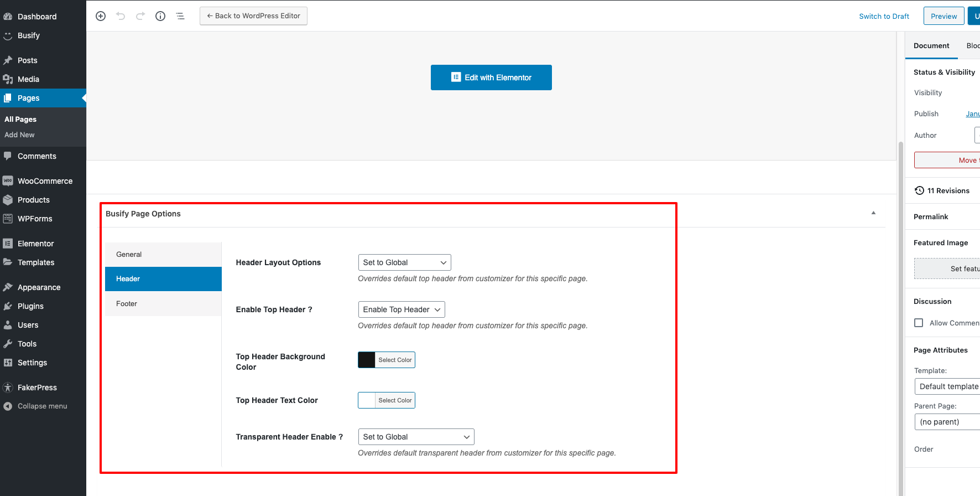This screenshot has width=980, height=496.
Task: Collapse the Busify Page Options panel
Action: click(873, 213)
